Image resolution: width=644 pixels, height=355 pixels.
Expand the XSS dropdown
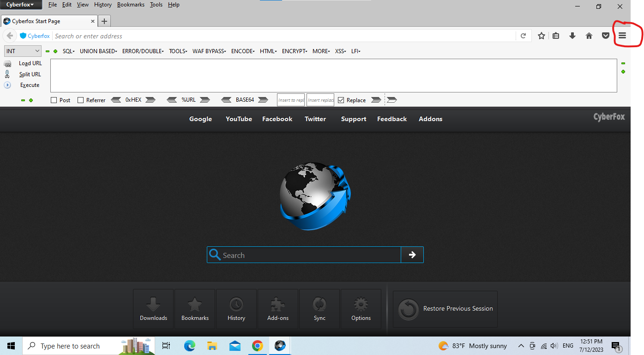coord(341,51)
